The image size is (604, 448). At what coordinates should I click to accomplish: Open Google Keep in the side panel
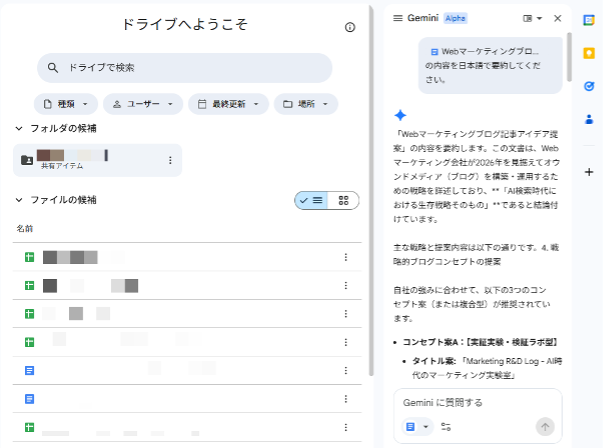(x=589, y=53)
